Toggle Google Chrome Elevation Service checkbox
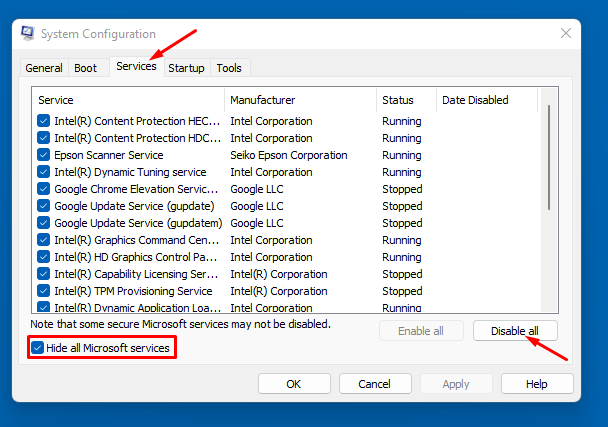 43,189
